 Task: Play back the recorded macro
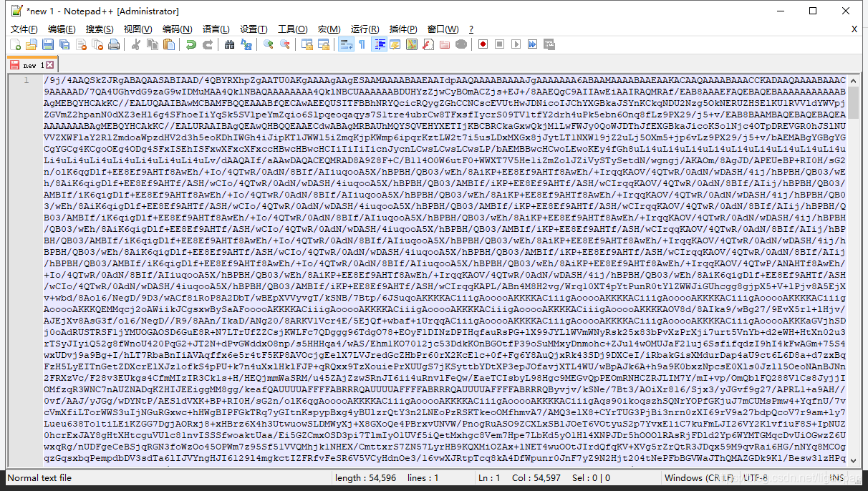(x=516, y=44)
